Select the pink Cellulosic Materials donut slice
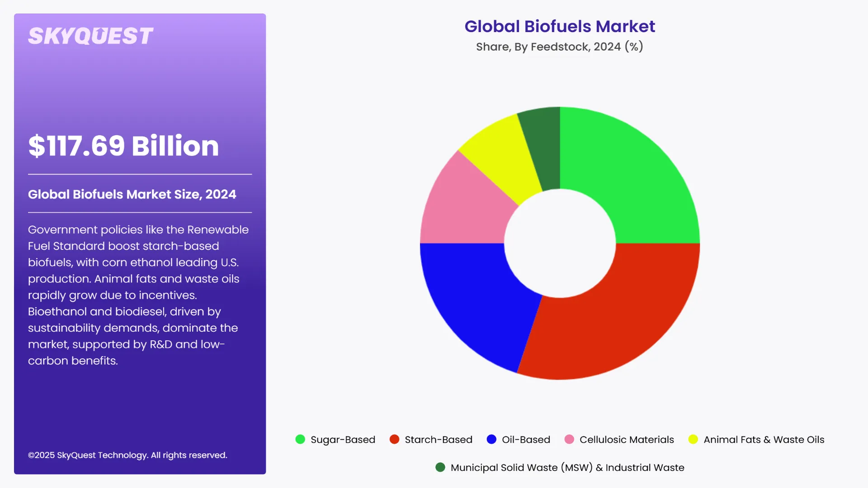Screen dimensions: 868x488 click(x=466, y=206)
